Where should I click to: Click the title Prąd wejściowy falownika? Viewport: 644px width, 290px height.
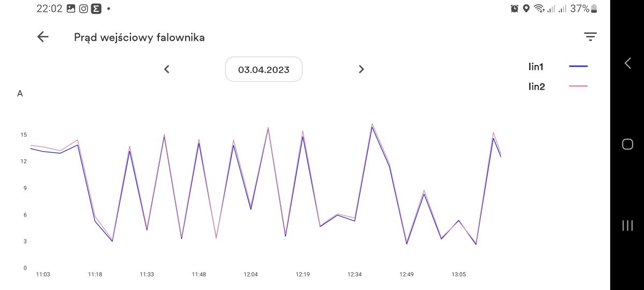tap(140, 38)
